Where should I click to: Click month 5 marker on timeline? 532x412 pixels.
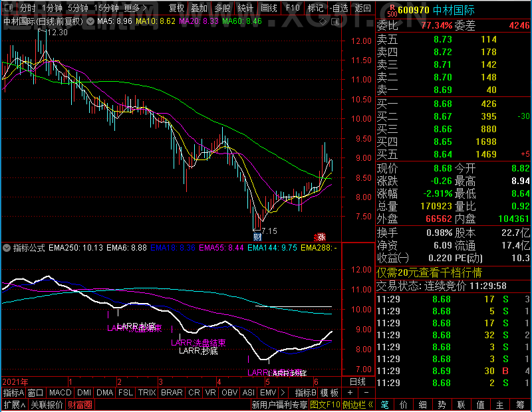[267, 382]
